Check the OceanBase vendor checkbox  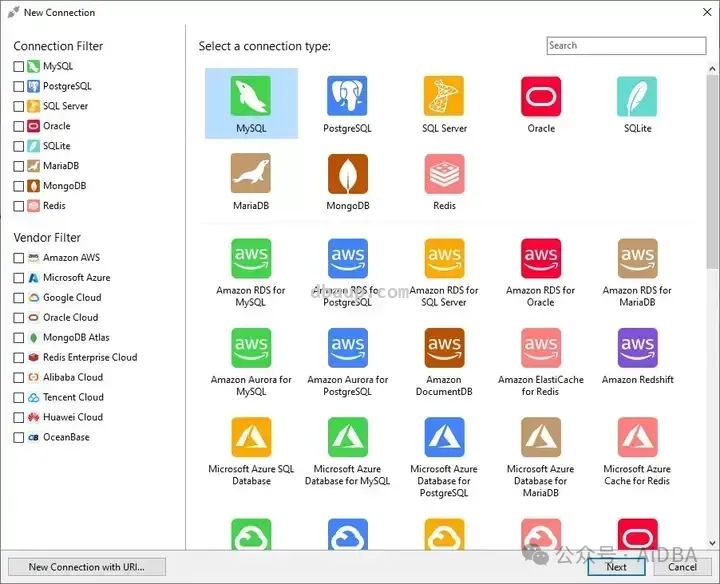click(18, 438)
